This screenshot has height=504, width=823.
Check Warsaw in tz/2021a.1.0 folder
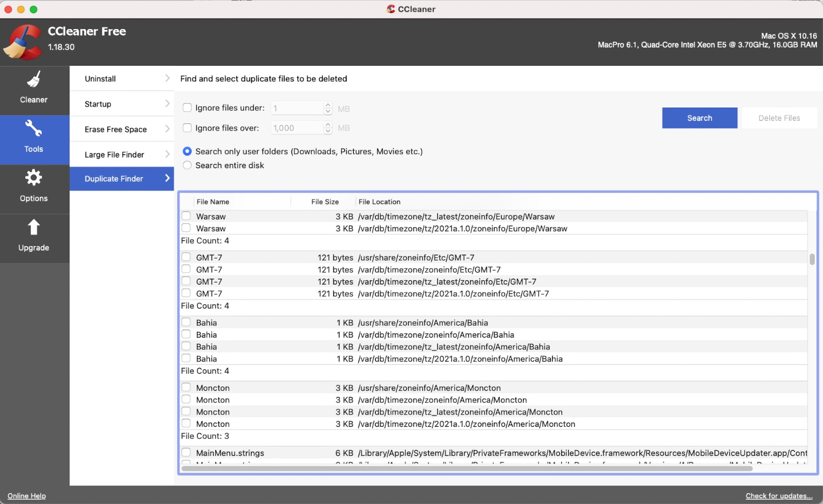pos(186,228)
